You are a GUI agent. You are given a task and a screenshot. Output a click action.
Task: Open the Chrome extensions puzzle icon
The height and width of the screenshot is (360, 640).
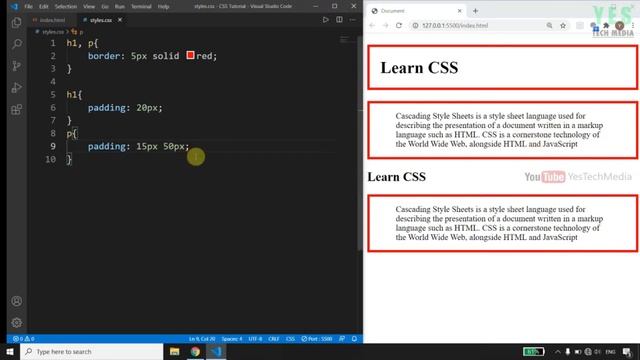(606, 25)
